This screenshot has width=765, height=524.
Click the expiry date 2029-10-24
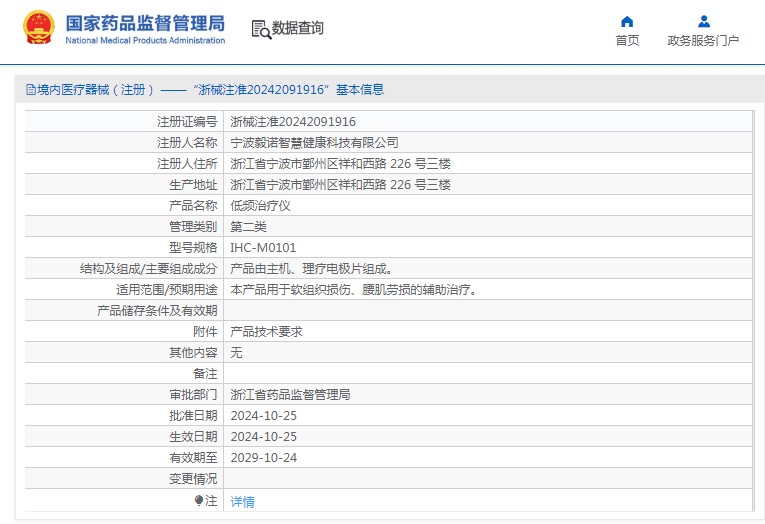click(263, 457)
